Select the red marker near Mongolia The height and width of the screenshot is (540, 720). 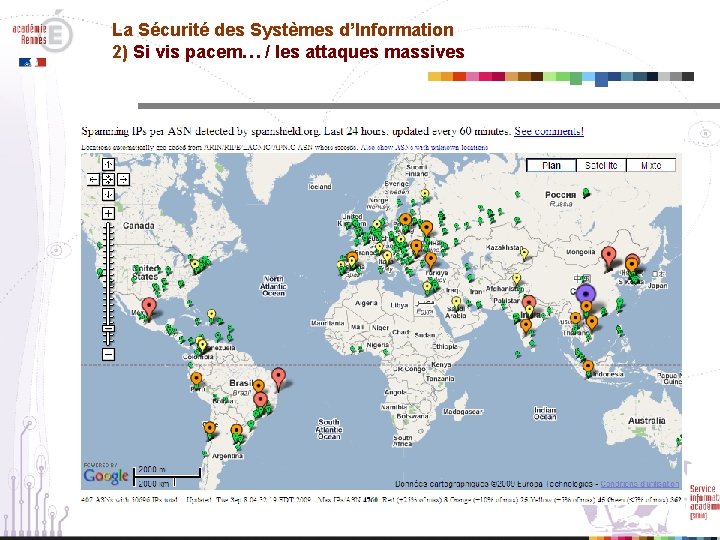point(609,255)
